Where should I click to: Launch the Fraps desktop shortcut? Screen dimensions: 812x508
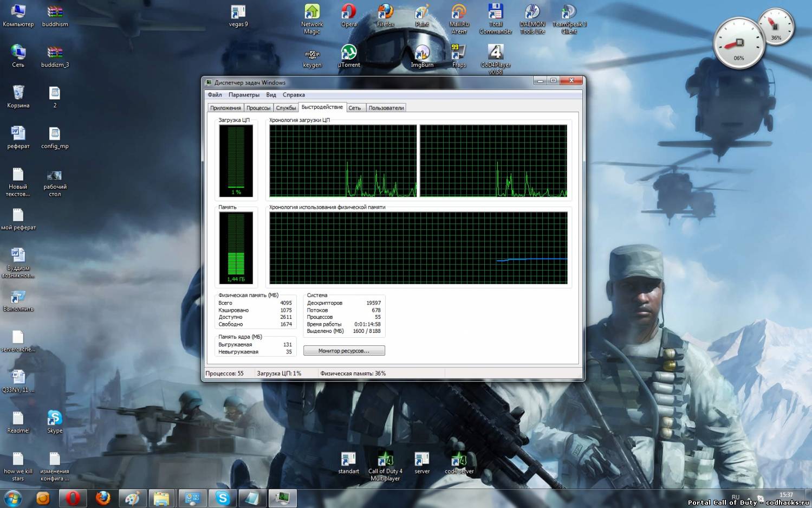pos(459,55)
